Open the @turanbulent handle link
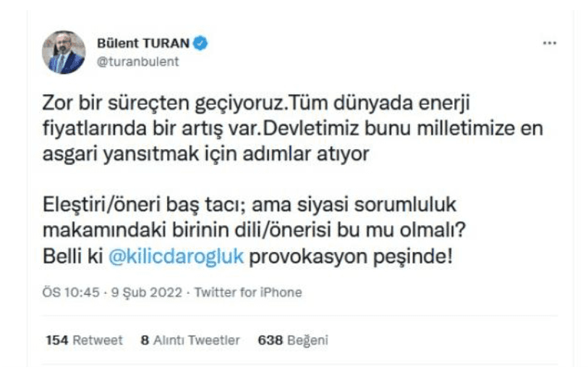 (137, 62)
